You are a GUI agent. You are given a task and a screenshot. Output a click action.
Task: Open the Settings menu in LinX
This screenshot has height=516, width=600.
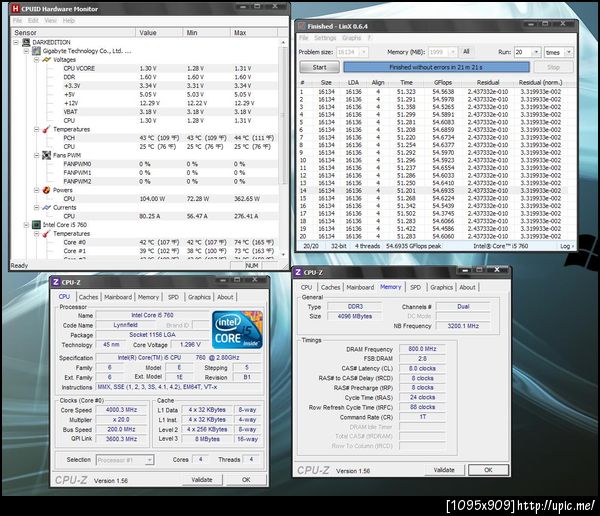pyautogui.click(x=325, y=38)
